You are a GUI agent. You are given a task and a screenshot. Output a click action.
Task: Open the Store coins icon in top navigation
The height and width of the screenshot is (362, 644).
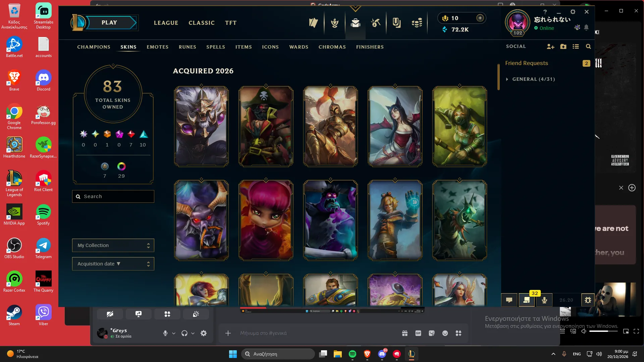[x=417, y=23]
